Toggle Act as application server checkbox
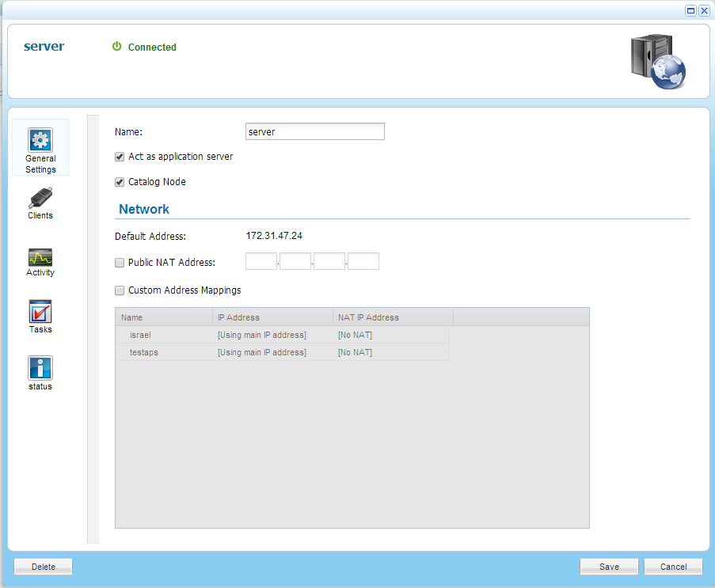The image size is (715, 588). click(120, 157)
